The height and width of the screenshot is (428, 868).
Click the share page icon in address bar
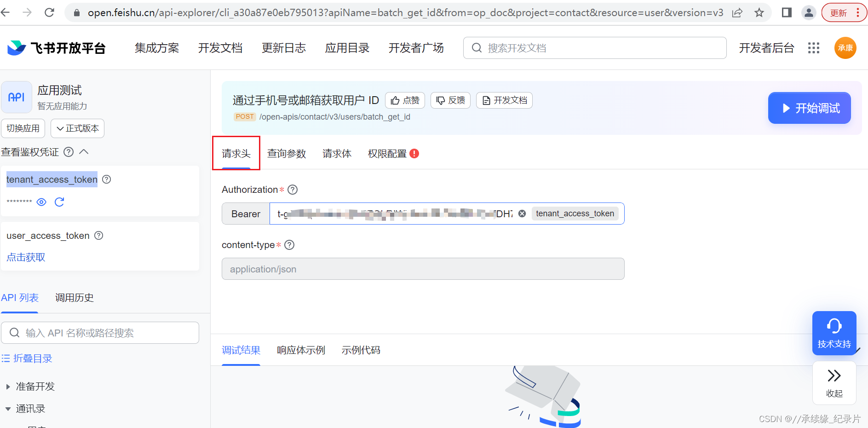coord(737,12)
